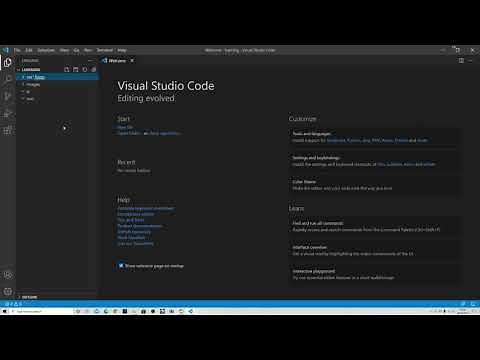Open the notifications bell in status bar

coord(473,304)
